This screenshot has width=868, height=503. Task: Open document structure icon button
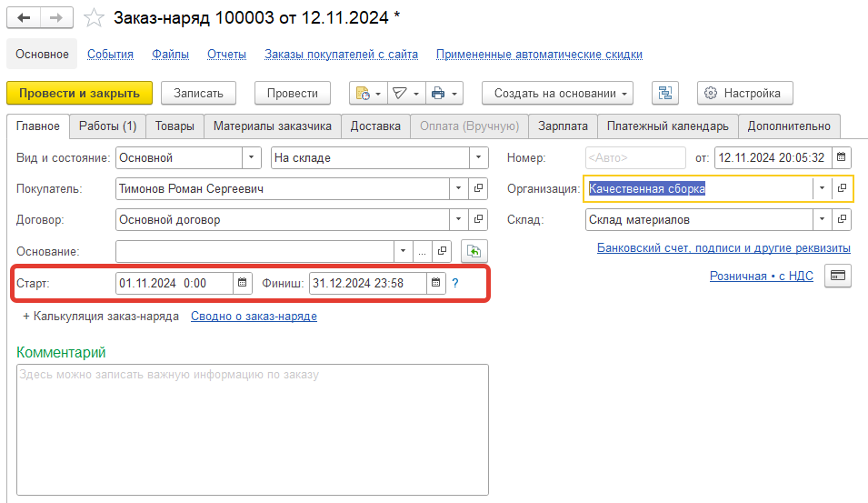click(x=665, y=93)
